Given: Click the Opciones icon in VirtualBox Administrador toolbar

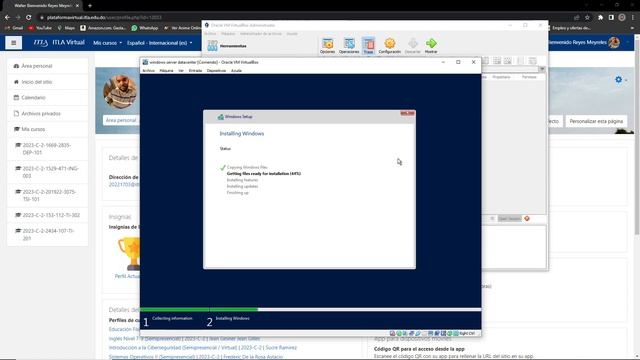Looking at the screenshot, I should coord(327,46).
